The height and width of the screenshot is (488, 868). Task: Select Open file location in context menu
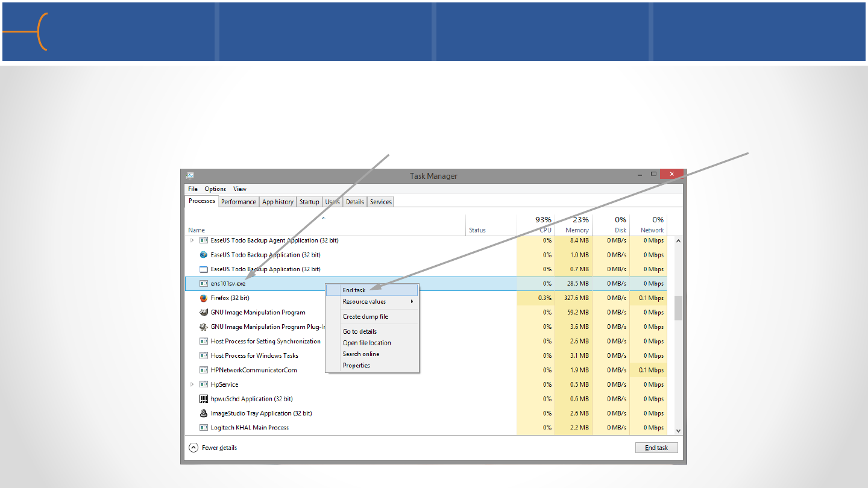(373, 343)
